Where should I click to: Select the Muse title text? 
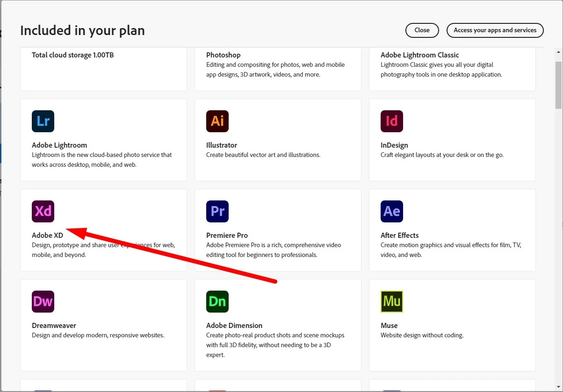(389, 326)
